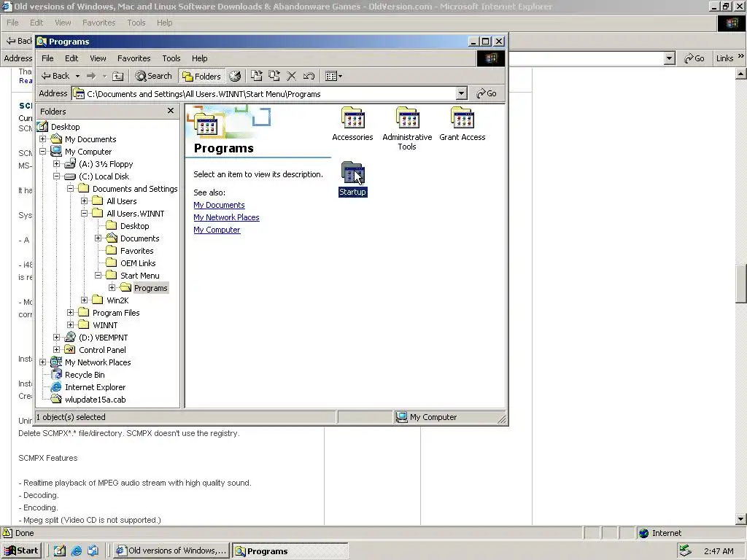747x560 pixels.
Task: Click the Programs taskbar button
Action: [x=290, y=551]
